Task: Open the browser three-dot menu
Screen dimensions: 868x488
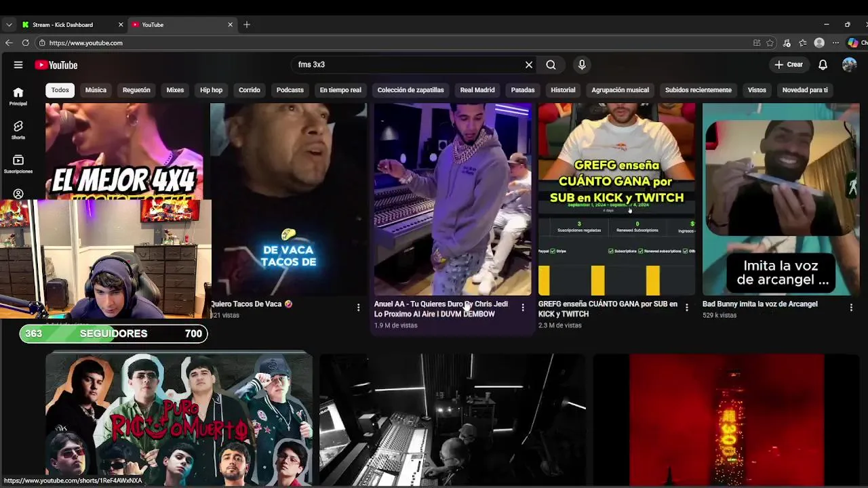Action: coord(835,43)
